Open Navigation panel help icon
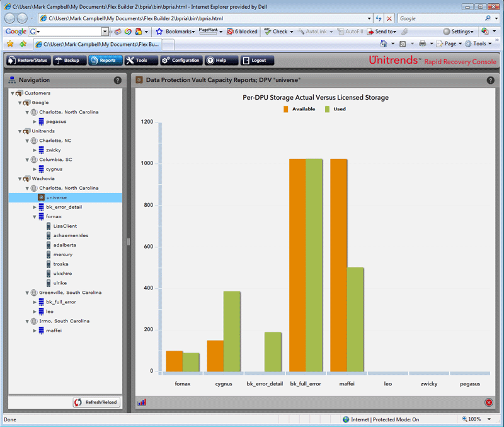 point(118,80)
